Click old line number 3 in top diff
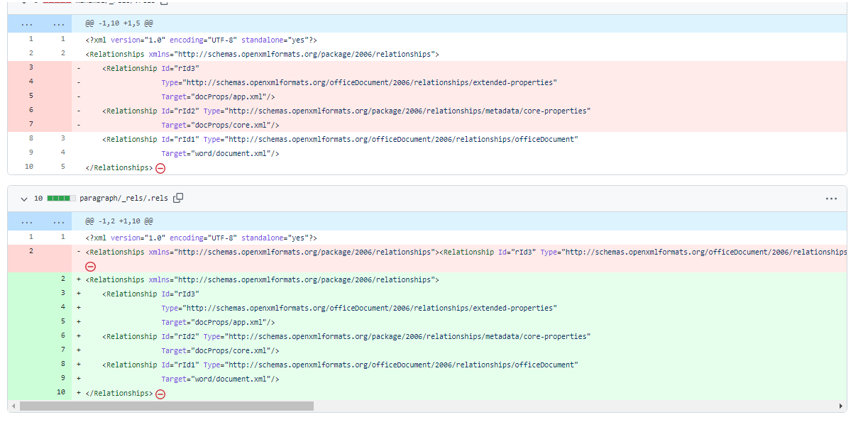 pyautogui.click(x=31, y=68)
